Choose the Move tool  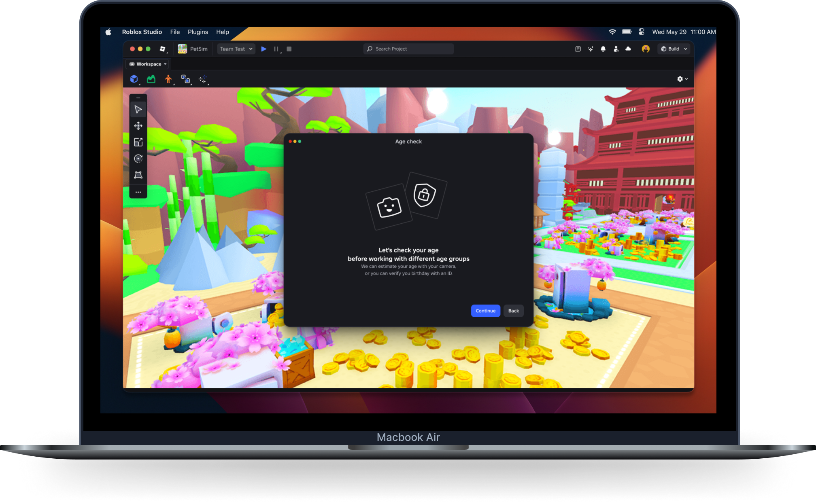click(x=138, y=126)
